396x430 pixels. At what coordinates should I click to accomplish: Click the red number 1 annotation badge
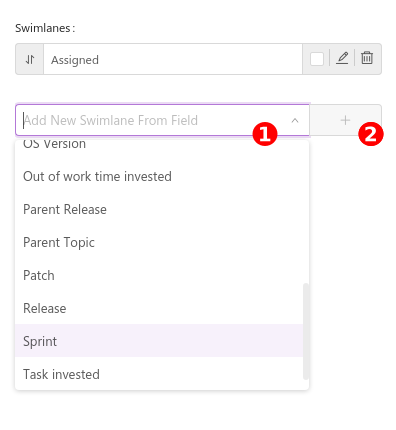(x=265, y=134)
